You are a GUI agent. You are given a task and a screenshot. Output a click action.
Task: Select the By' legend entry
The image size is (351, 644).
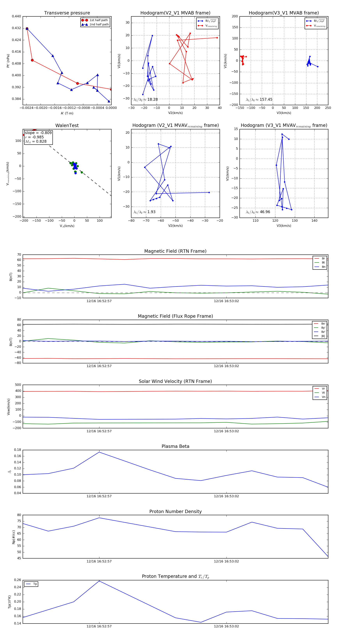pyautogui.click(x=320, y=328)
